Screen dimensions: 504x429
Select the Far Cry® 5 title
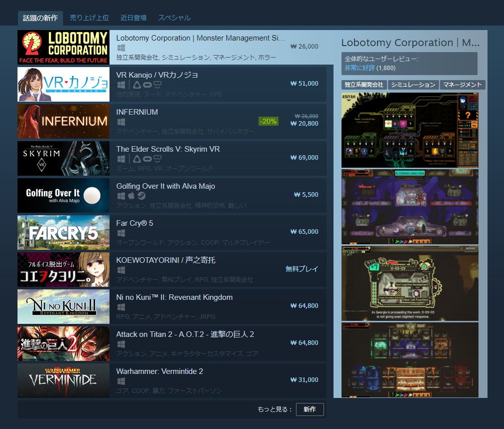(x=134, y=223)
